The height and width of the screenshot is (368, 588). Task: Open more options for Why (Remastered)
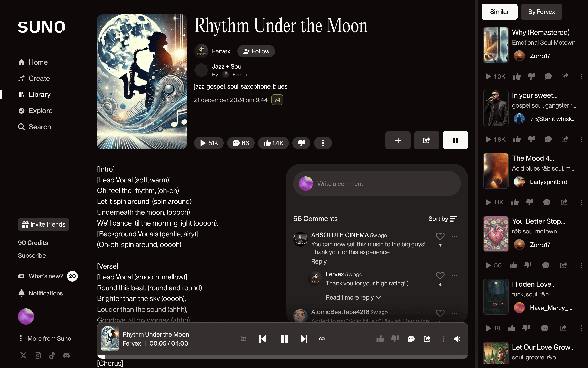click(x=581, y=76)
